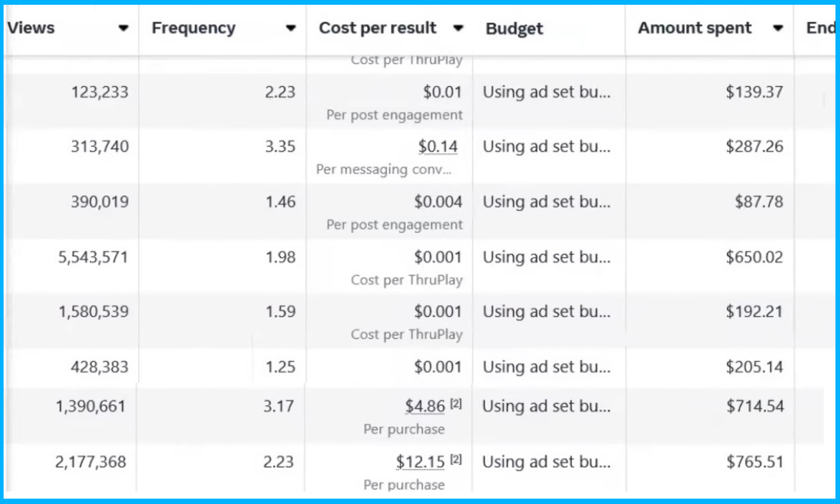Click the $650.02 amount spent cell
Screen dimensions: 840x504
(x=754, y=257)
